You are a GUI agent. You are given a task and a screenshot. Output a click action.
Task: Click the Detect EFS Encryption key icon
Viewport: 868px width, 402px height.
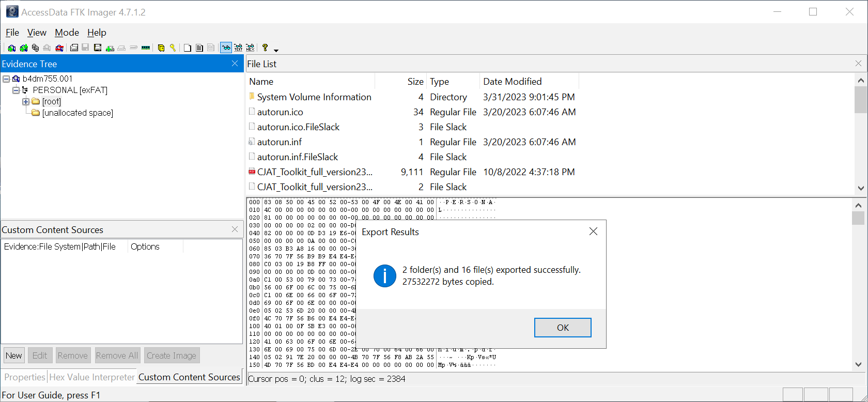pyautogui.click(x=173, y=48)
